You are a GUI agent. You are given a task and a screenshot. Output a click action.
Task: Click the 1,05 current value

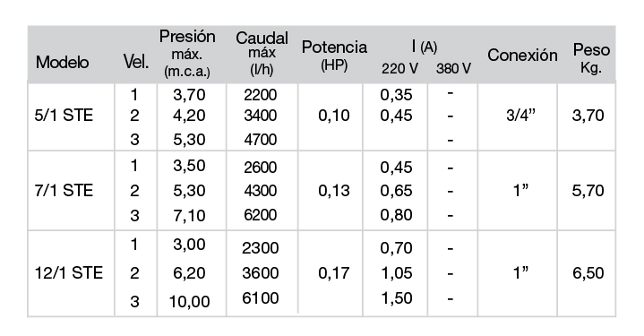(x=396, y=273)
